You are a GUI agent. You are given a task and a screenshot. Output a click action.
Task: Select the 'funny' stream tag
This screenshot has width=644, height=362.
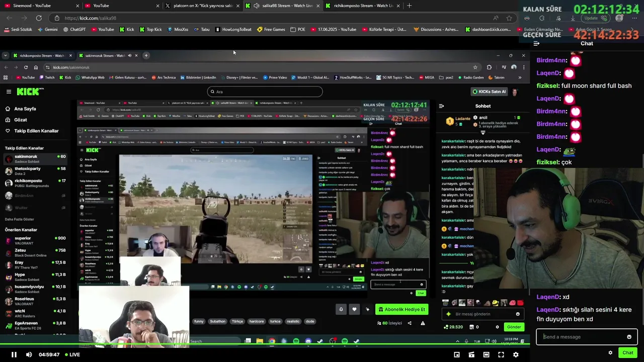pyautogui.click(x=199, y=321)
